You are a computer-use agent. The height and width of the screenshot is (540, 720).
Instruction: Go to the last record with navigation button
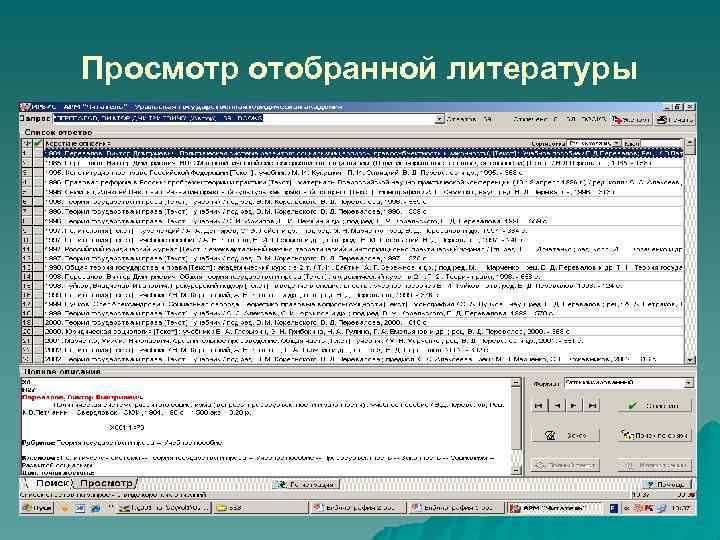point(592,405)
